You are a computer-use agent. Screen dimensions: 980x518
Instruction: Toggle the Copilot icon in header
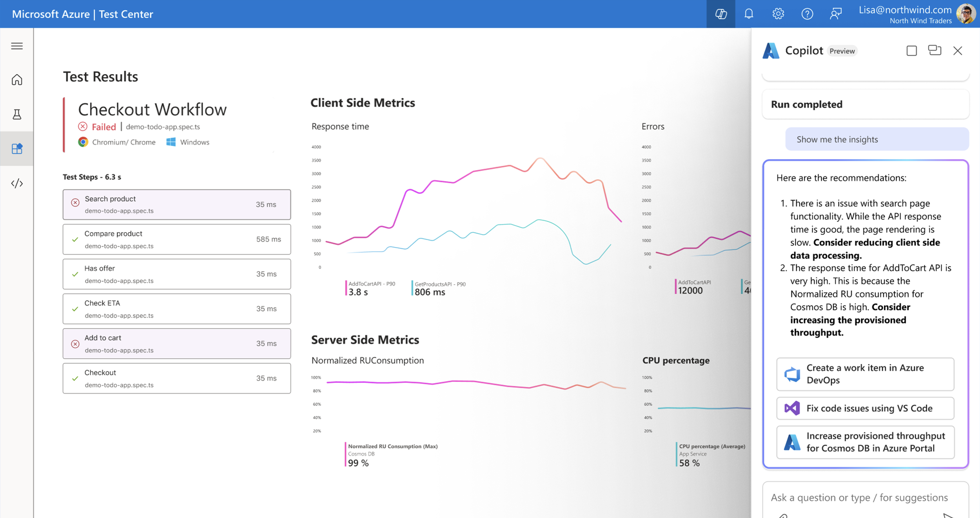(x=720, y=14)
